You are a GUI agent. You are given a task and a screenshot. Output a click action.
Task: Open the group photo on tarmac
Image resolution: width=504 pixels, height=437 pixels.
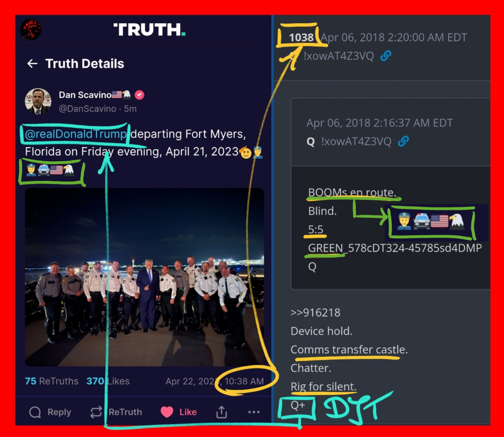(x=144, y=277)
